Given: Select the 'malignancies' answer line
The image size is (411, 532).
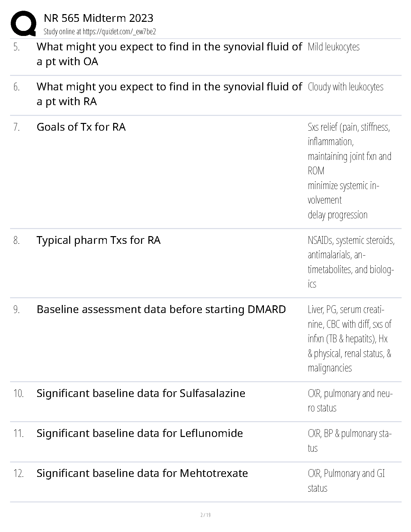Looking at the screenshot, I should pos(330,368).
